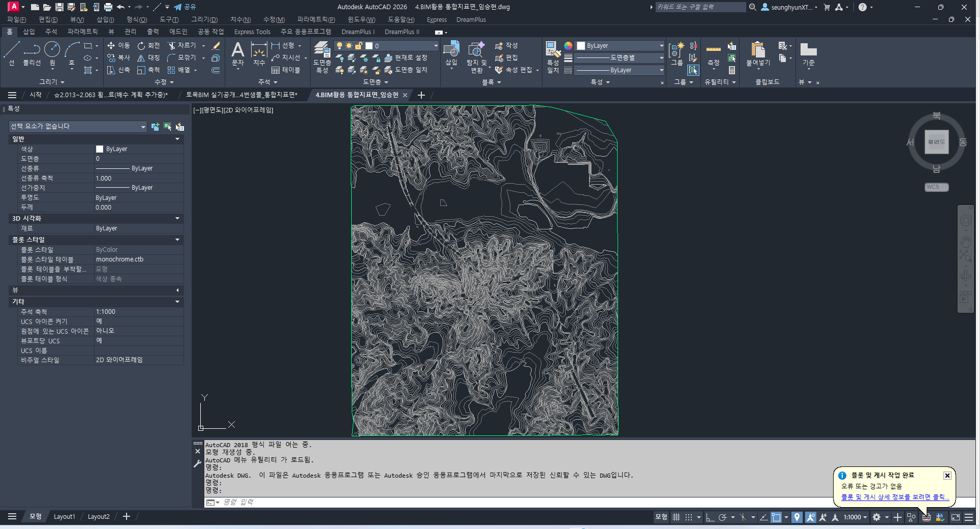Activate the Move (이동) tool
The image size is (980, 529).
[118, 46]
